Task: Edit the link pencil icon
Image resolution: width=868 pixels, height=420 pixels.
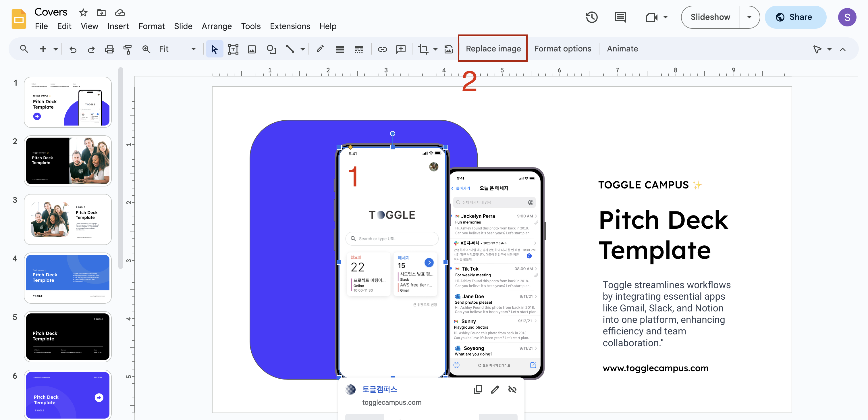Action: (495, 389)
